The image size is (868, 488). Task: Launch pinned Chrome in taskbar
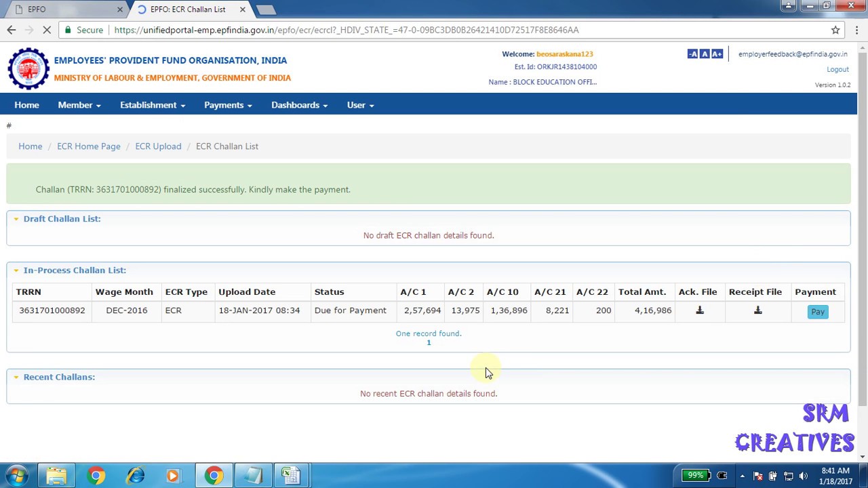click(x=96, y=476)
